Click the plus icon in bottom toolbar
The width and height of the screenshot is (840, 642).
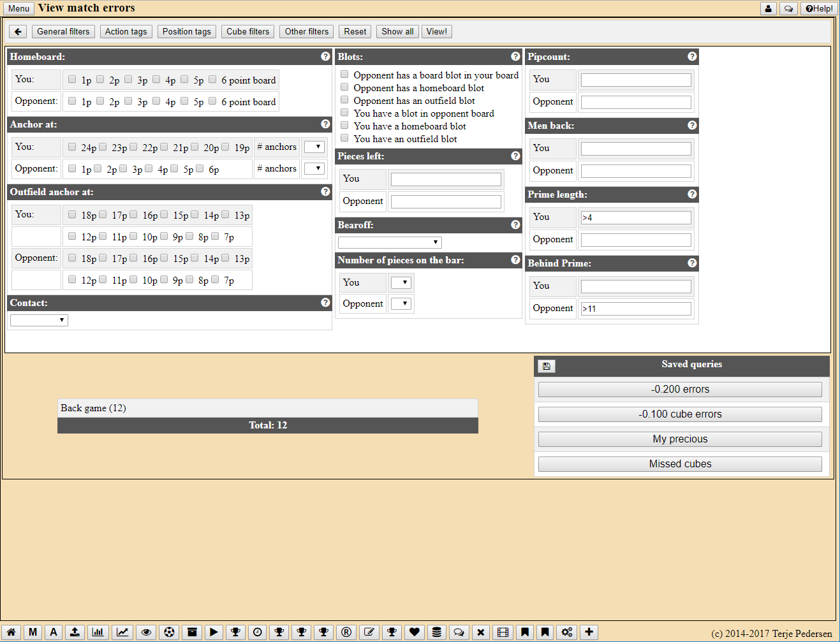click(589, 632)
